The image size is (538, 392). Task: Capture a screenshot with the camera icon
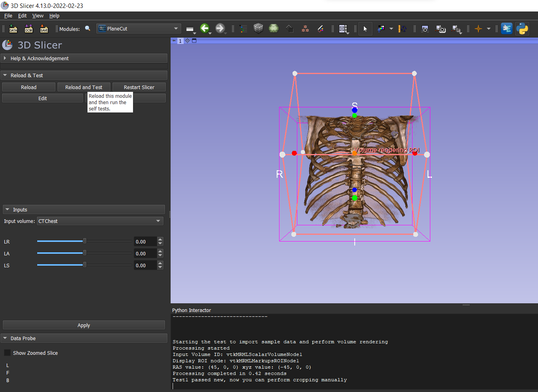pyautogui.click(x=425, y=29)
